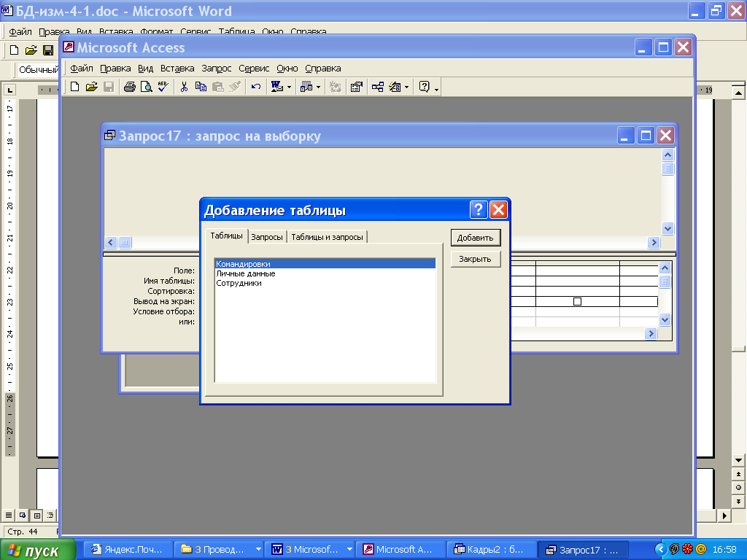Click the Закрыть button

pos(476,259)
